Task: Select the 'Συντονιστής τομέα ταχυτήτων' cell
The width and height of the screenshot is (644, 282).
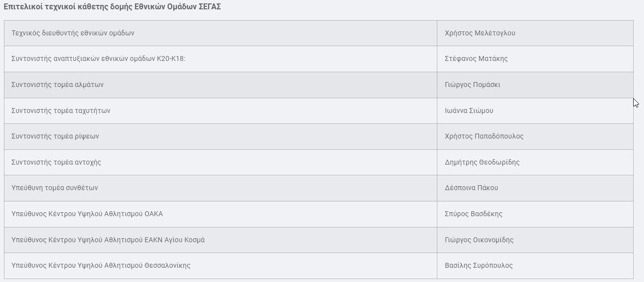Action: 61,111
